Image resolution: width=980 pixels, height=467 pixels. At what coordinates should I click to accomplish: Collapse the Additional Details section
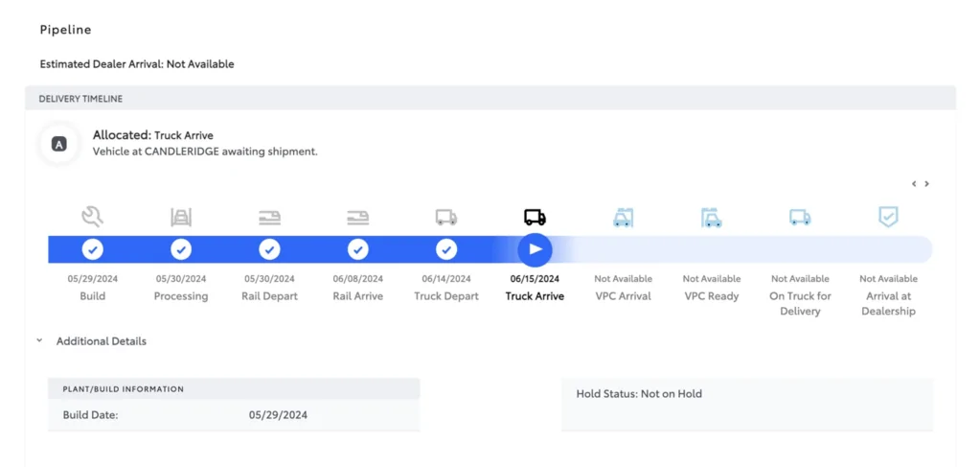[40, 340]
